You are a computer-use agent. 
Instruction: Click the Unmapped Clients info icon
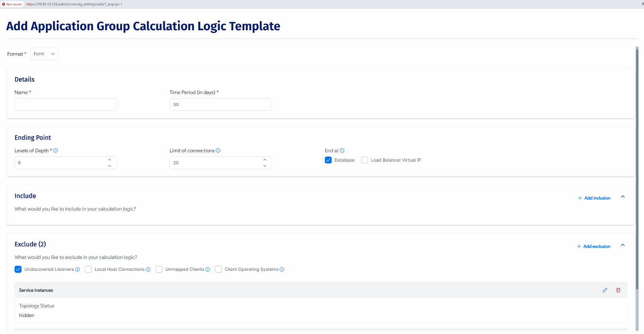(208, 270)
